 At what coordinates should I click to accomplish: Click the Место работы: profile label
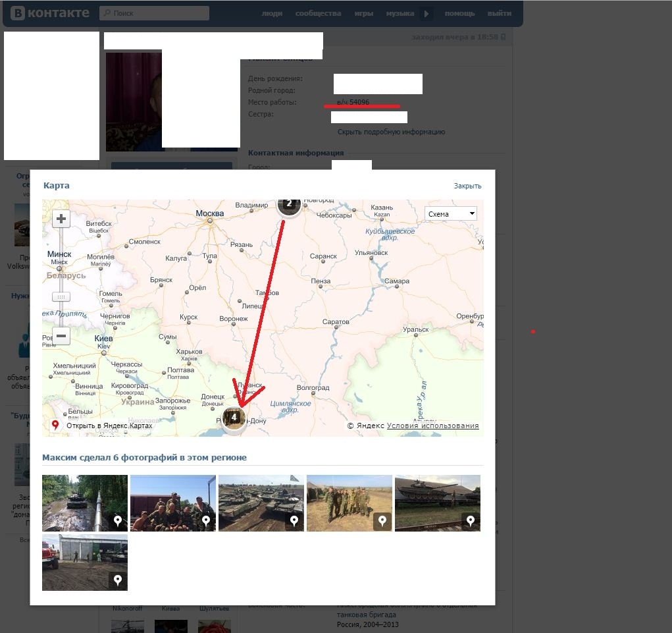tap(272, 102)
